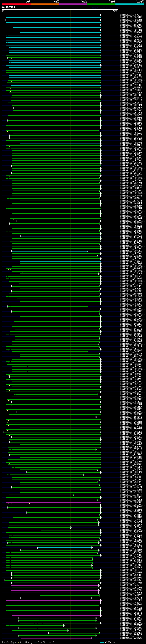Click the orange ~40% identity legend swatch
This screenshot has height=644, width=146.
tap(45, 4)
